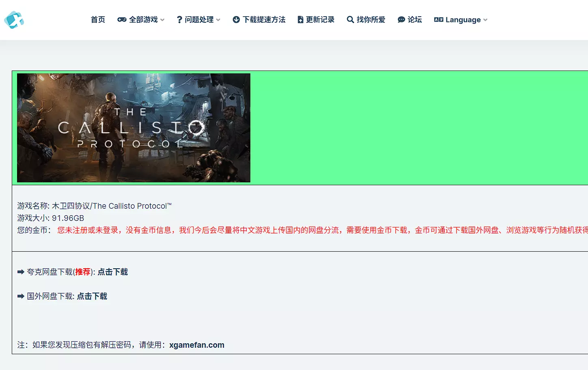588x370 pixels.
Task: Click 点击下载 for 夸克网盘下载
Action: coord(113,272)
